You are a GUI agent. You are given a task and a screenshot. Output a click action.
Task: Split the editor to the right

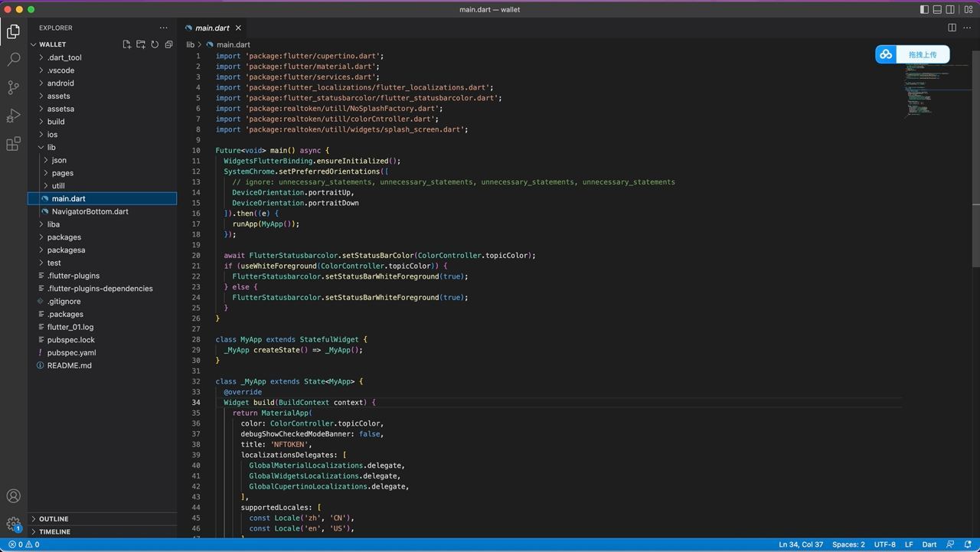coord(952,28)
